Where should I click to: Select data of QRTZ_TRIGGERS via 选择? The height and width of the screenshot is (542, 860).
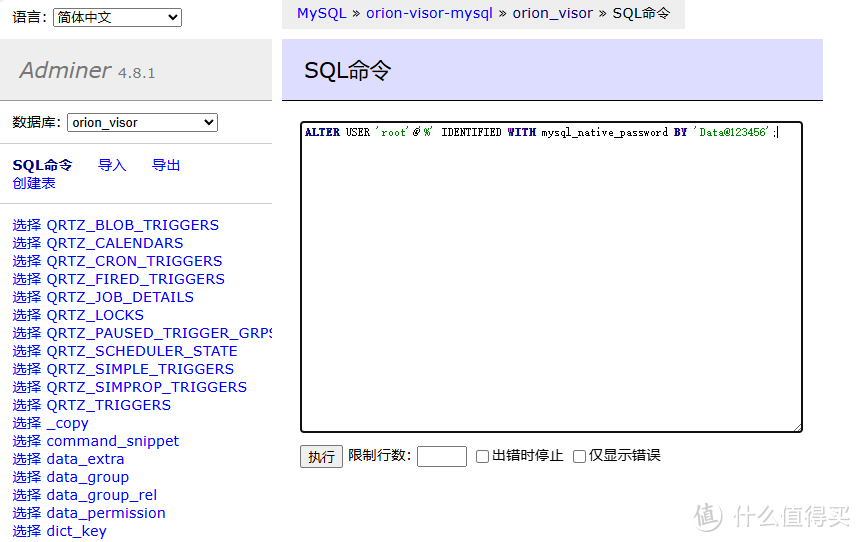coord(27,406)
